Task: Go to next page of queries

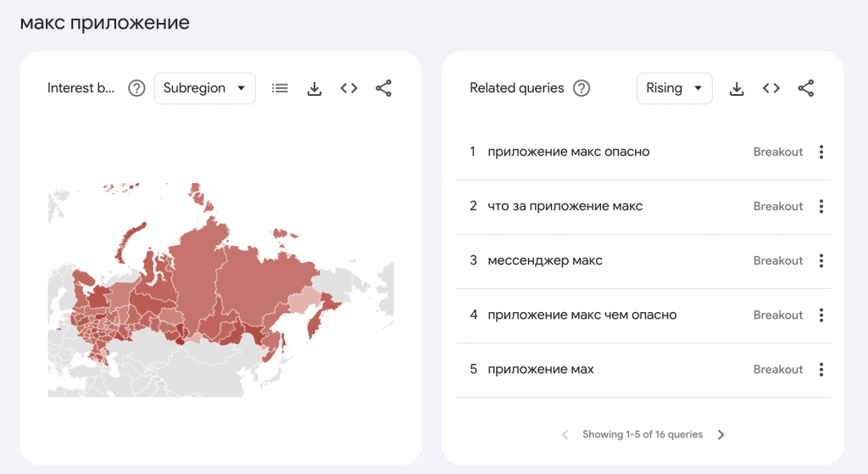Action: coord(721,435)
